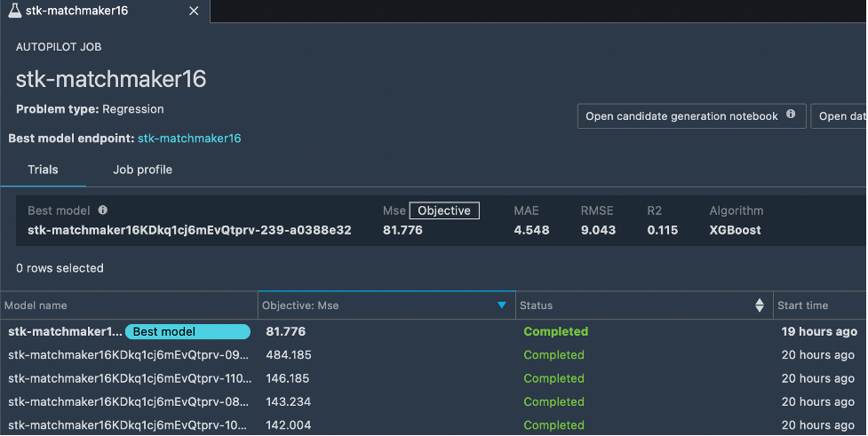This screenshot has width=868, height=436.
Task: Select row with objective 81.776
Action: tap(434, 331)
